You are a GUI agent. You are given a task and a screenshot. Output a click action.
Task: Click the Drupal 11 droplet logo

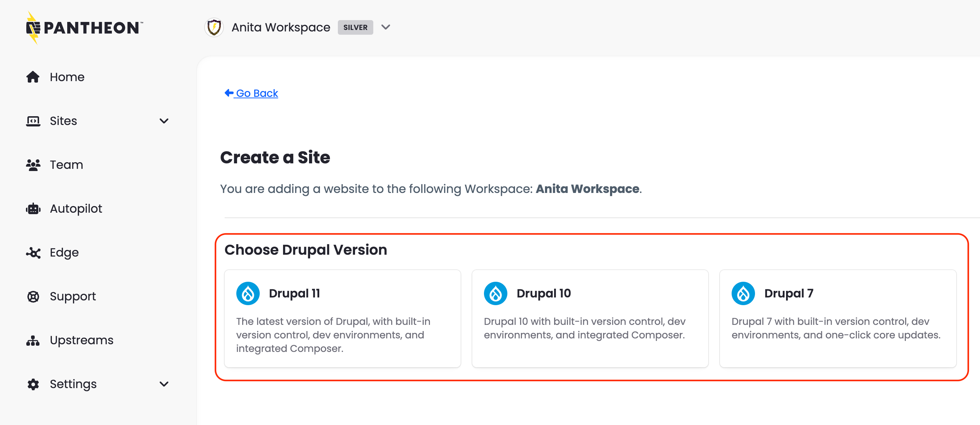(248, 293)
